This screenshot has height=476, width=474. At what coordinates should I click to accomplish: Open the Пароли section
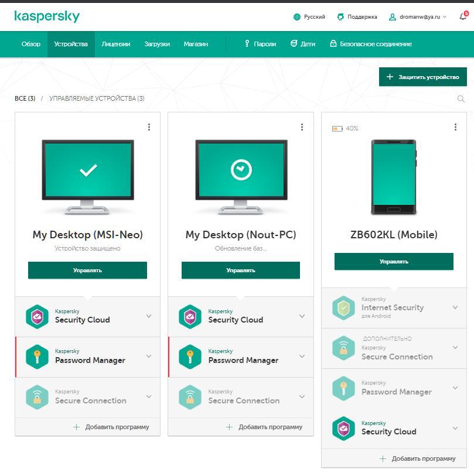tap(260, 44)
